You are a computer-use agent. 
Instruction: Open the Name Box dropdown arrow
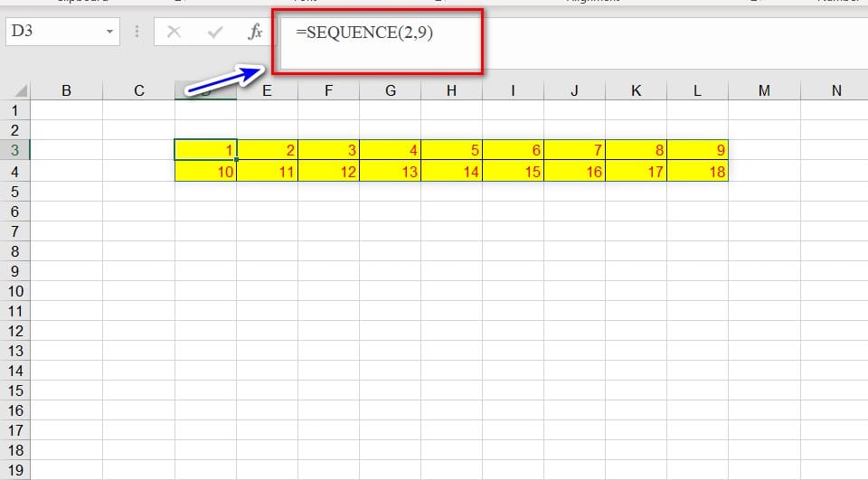tap(110, 32)
